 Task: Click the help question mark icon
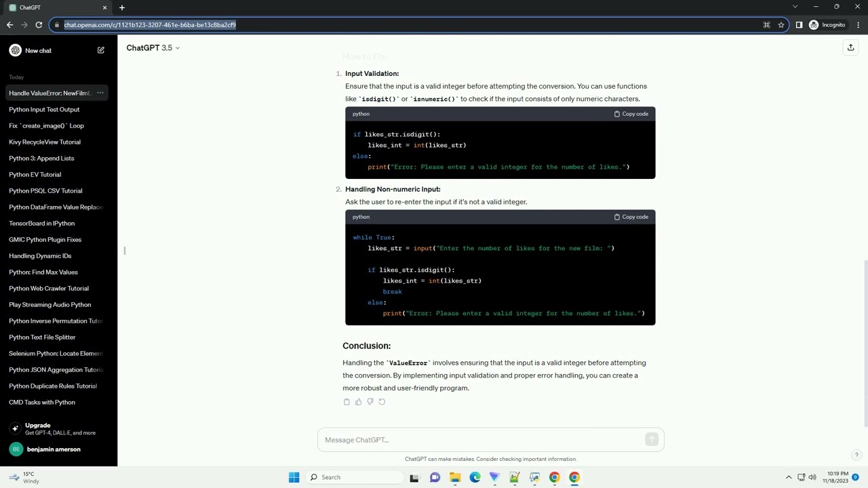coord(856,455)
